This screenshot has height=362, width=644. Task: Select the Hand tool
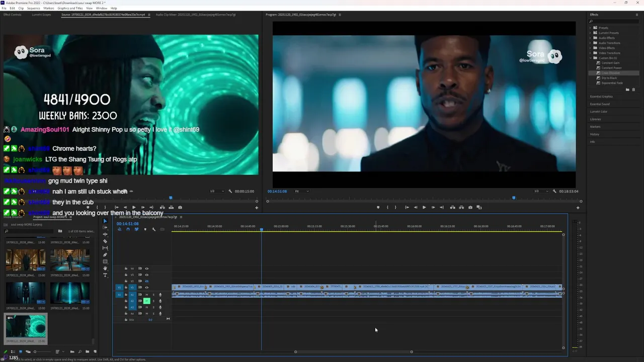pos(105,268)
